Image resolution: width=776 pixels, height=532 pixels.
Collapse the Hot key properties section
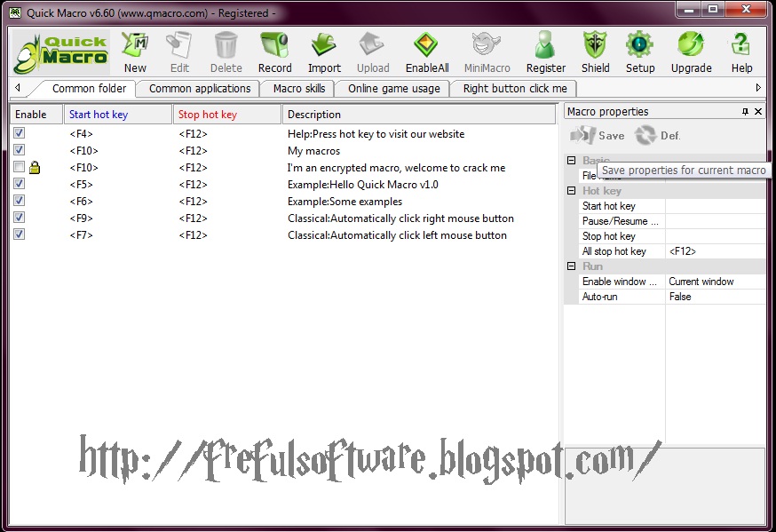pyautogui.click(x=571, y=190)
